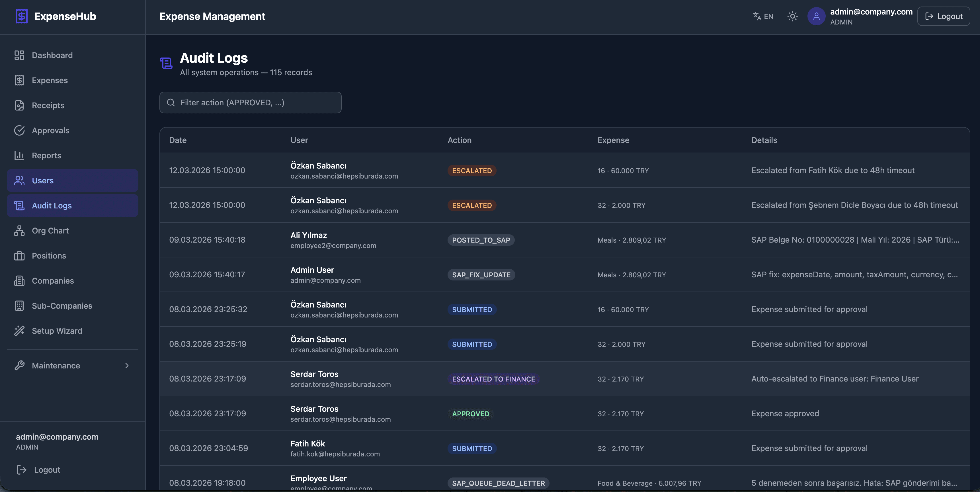Click 'Food & Beverage · 5.007,96 TRY' expense
This screenshot has height=492, width=980.
649,483
